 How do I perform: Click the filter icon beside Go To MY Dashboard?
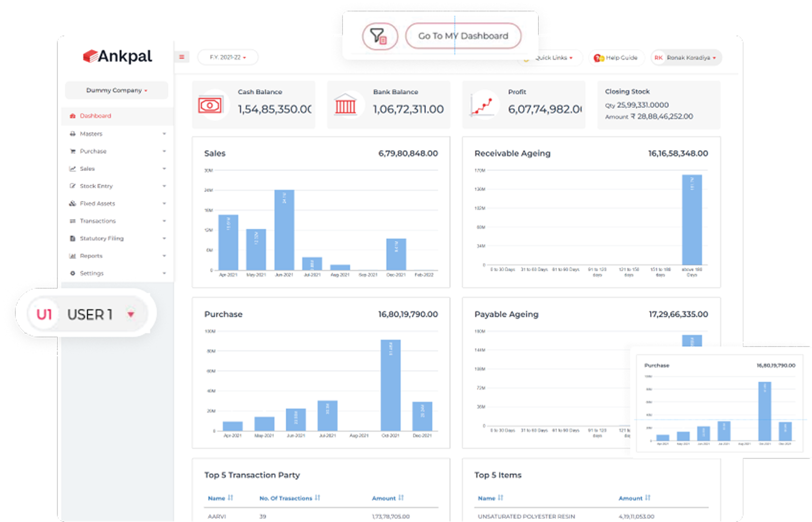tap(379, 36)
